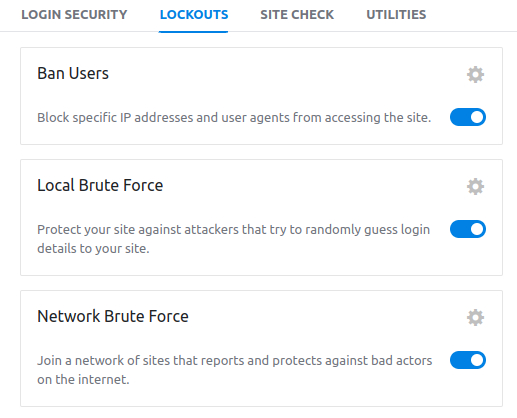Disable the Ban Users toggle
The width and height of the screenshot is (517, 418).
coord(468,117)
